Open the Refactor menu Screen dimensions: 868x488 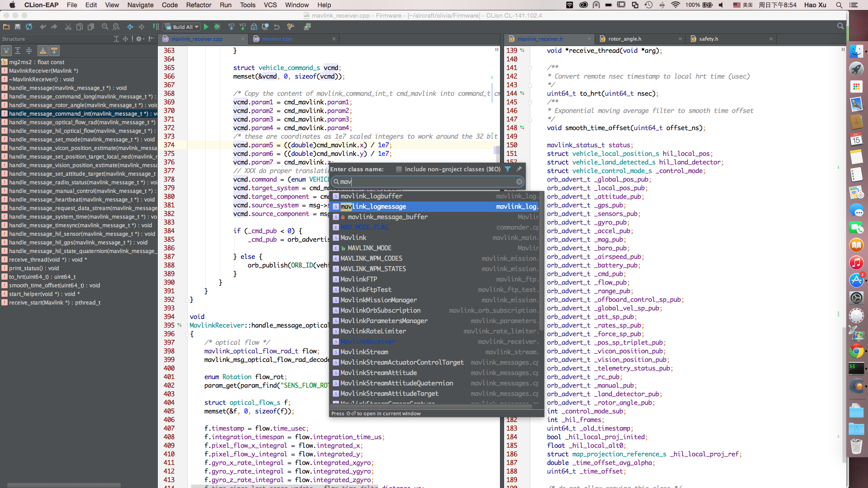click(199, 5)
